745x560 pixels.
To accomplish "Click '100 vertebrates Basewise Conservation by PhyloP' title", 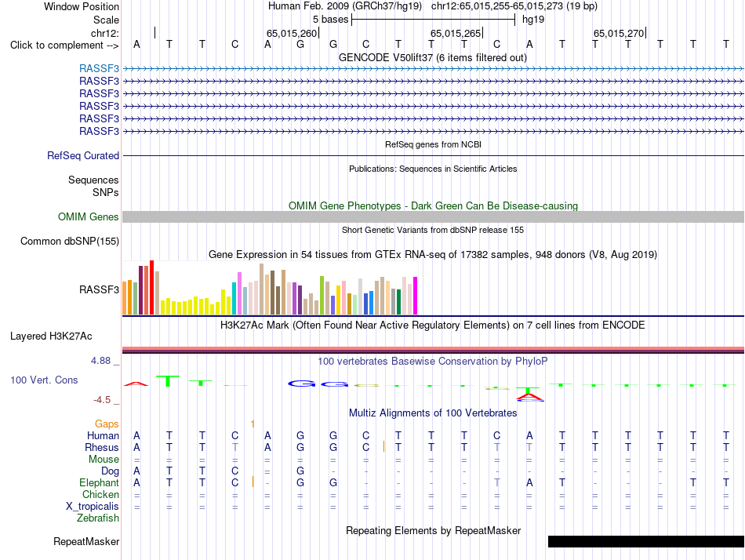I will [432, 362].
